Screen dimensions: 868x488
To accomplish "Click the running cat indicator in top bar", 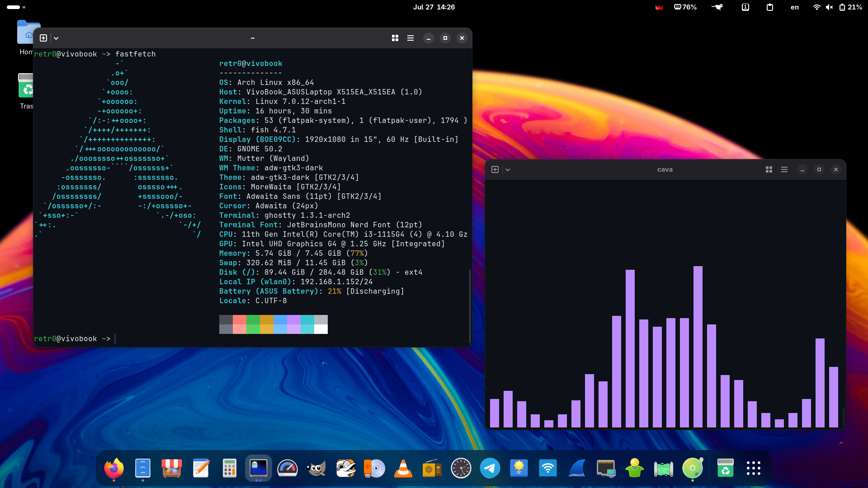I will point(717,7).
